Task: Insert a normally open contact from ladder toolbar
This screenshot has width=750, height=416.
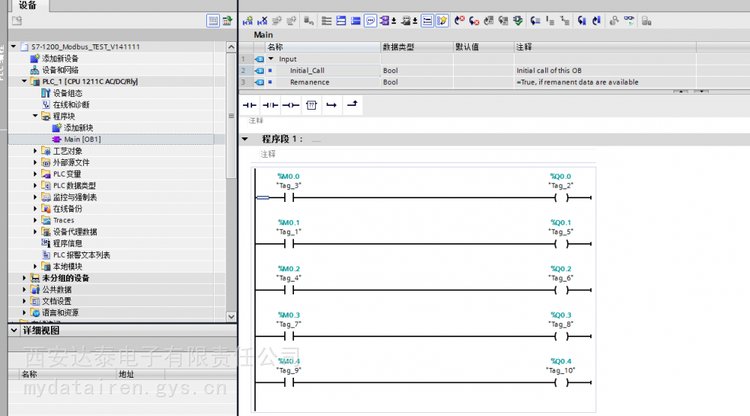Action: [250, 103]
